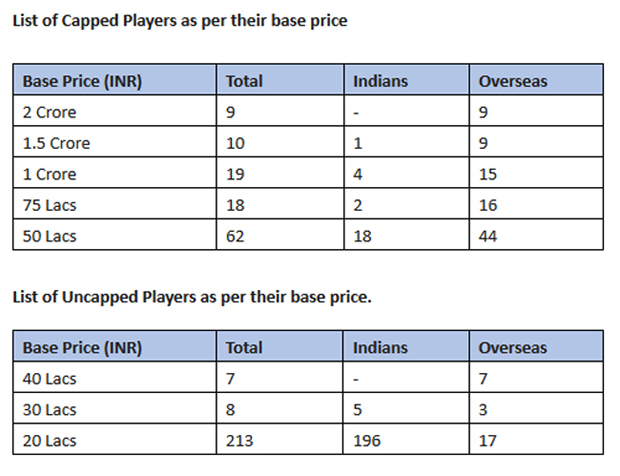Click the "List of Uncapped Players" heading

coord(190,297)
